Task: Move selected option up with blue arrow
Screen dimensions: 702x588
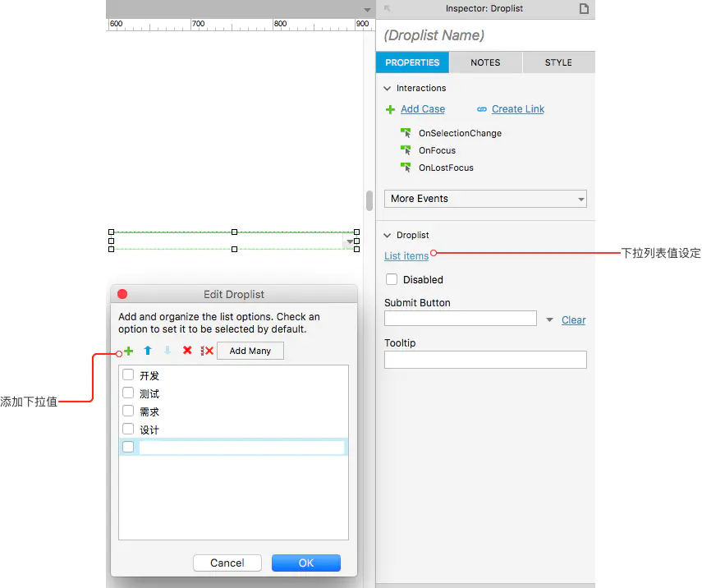Action: [x=148, y=351]
